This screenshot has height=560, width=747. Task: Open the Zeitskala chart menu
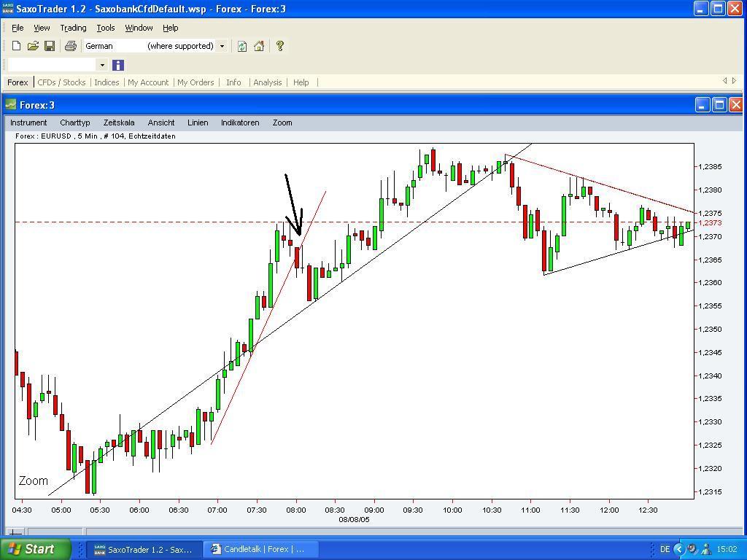[119, 122]
